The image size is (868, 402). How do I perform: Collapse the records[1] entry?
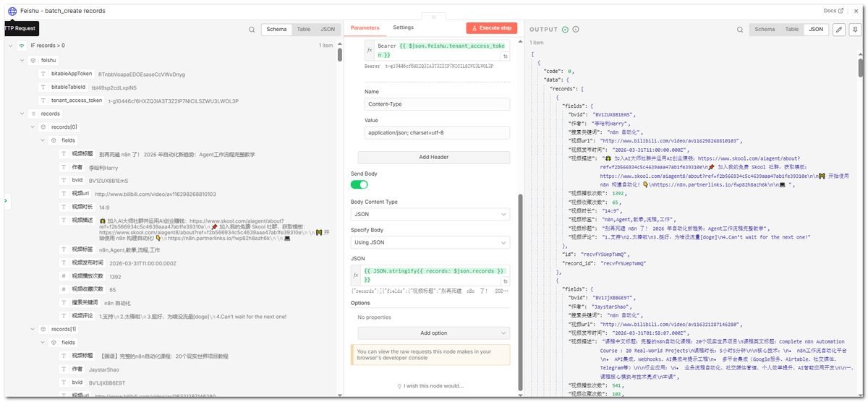coord(32,329)
